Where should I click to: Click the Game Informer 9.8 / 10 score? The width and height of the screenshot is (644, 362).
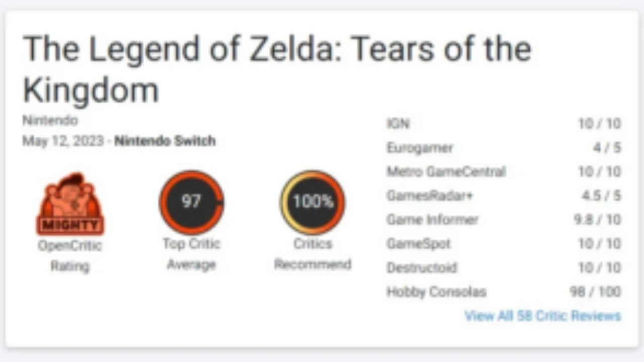coord(597,219)
